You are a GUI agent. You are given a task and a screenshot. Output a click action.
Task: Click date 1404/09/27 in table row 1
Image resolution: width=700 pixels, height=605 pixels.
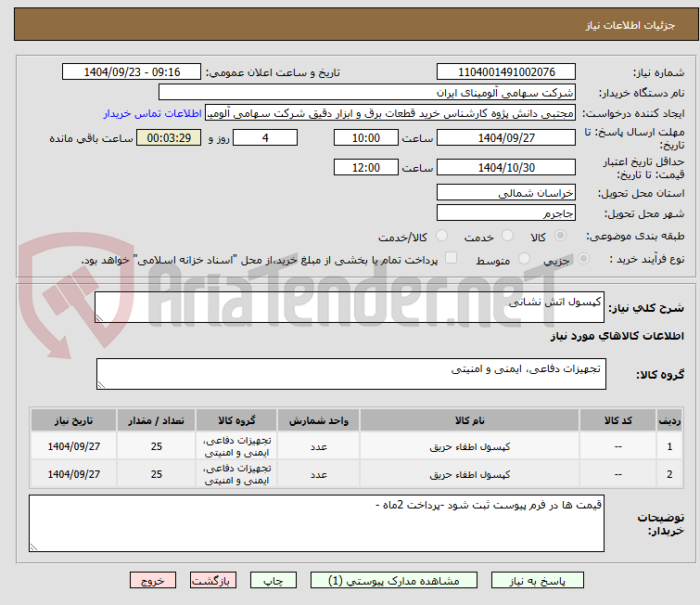(x=73, y=446)
